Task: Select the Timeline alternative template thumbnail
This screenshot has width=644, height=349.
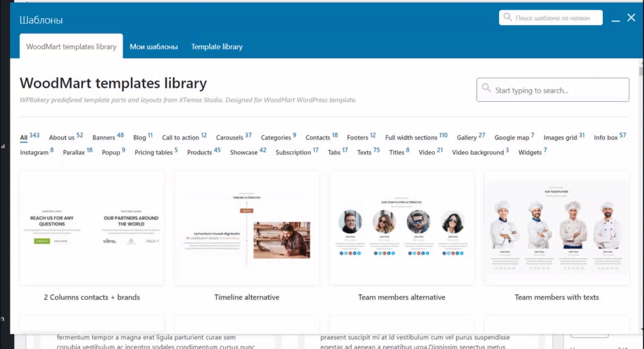Action: tap(247, 229)
